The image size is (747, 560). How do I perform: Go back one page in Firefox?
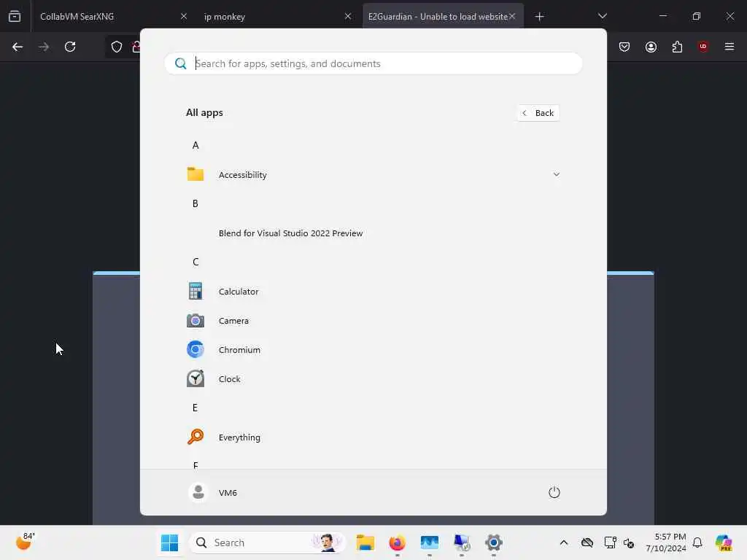click(18, 47)
